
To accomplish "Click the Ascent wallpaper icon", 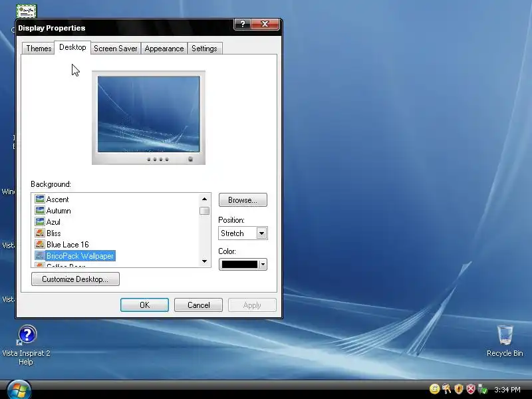I will point(40,199).
